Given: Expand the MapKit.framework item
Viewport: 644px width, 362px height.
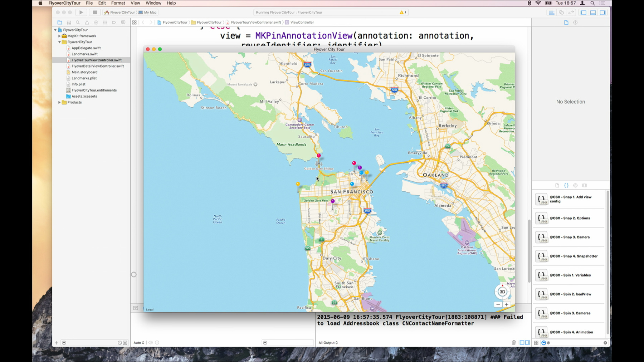Looking at the screenshot, I should click(x=59, y=36).
